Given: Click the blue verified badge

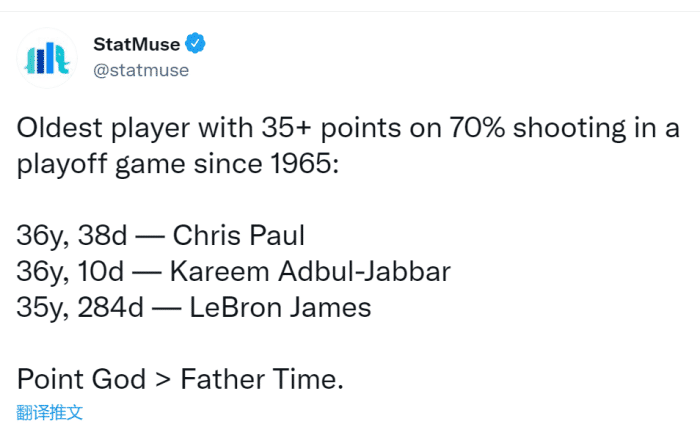Looking at the screenshot, I should [199, 44].
